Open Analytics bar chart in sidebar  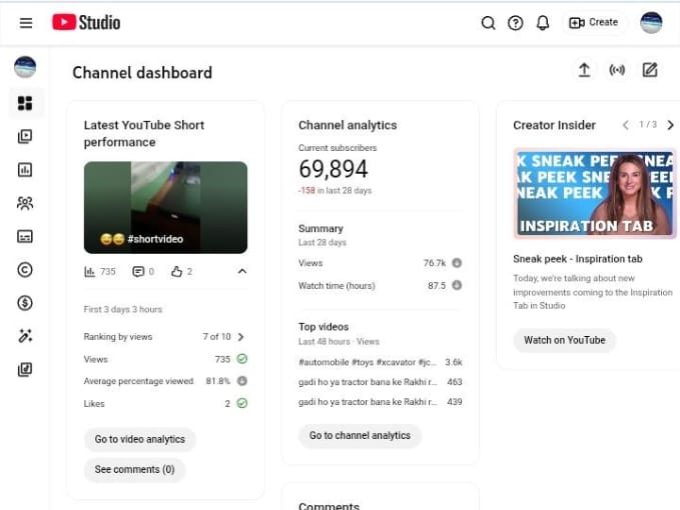click(25, 170)
